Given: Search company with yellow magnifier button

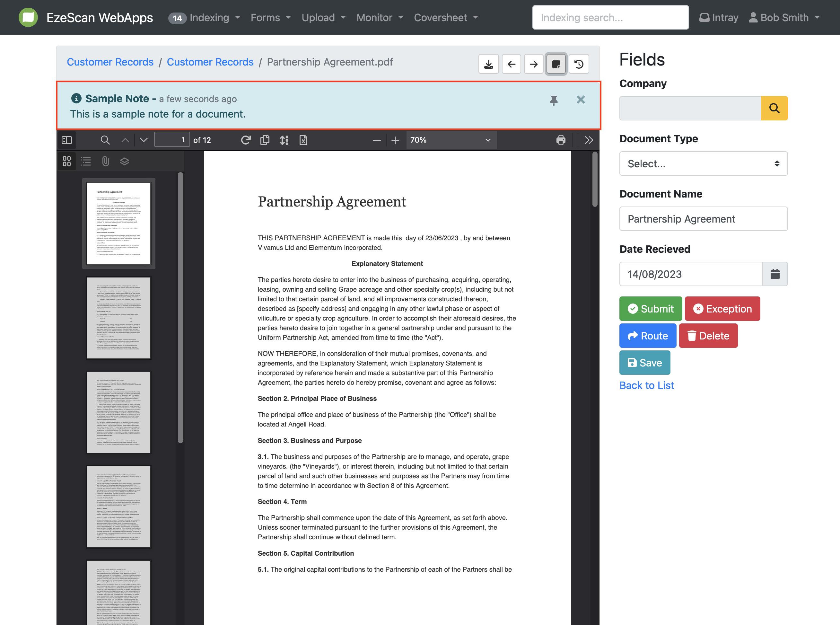Looking at the screenshot, I should (x=774, y=108).
